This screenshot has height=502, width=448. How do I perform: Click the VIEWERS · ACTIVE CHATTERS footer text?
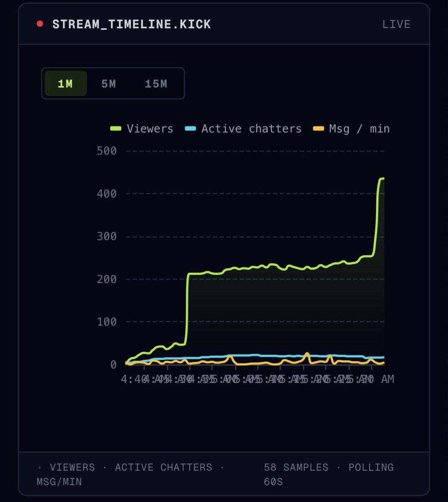(x=131, y=474)
